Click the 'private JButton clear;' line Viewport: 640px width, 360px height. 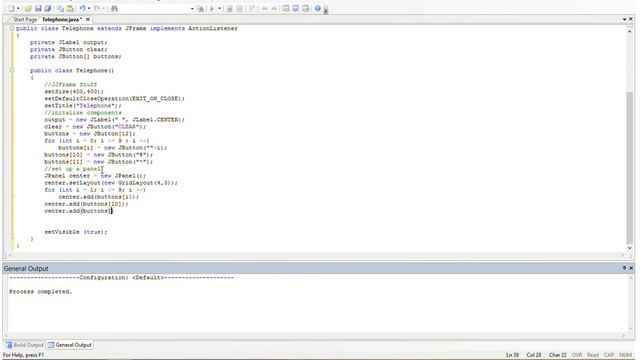click(69, 49)
